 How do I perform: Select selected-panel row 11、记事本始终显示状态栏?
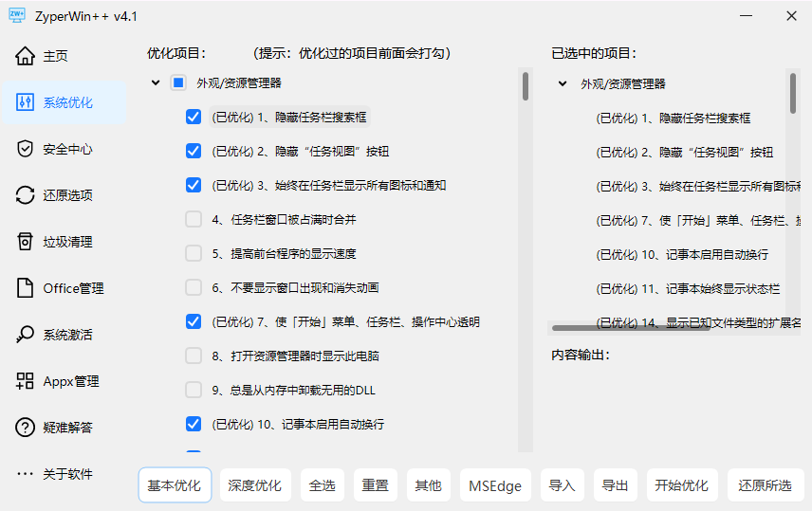(688, 289)
